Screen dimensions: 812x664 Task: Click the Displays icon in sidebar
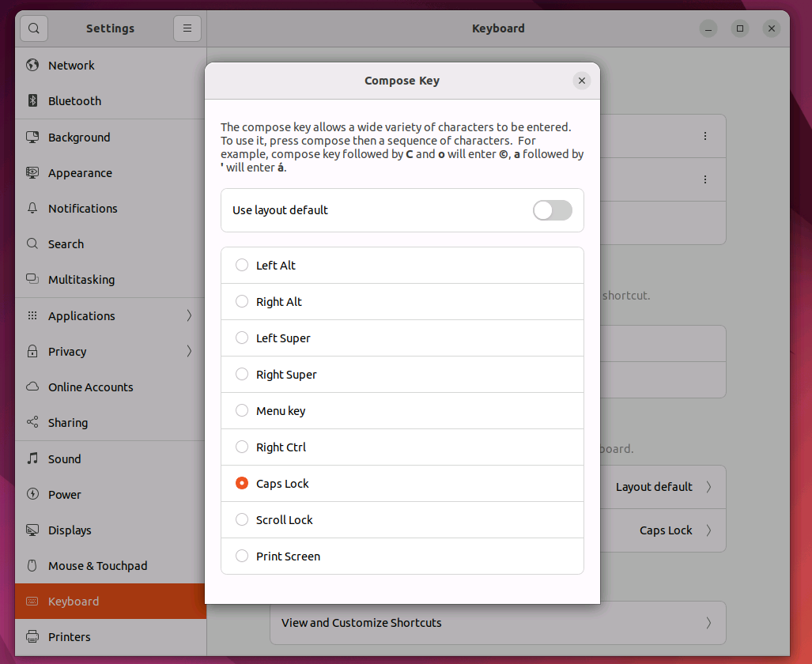click(32, 530)
